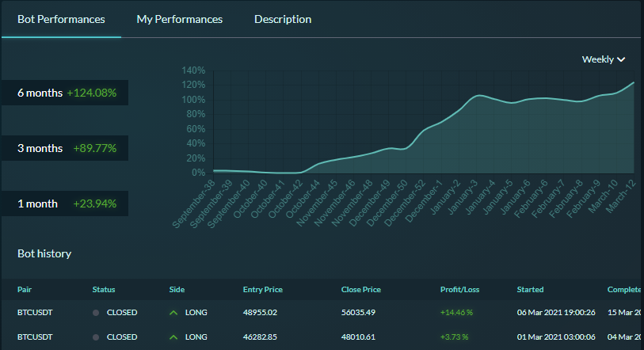The image size is (644, 350).
Task: Select the 3 months performance card
Action: pos(65,148)
